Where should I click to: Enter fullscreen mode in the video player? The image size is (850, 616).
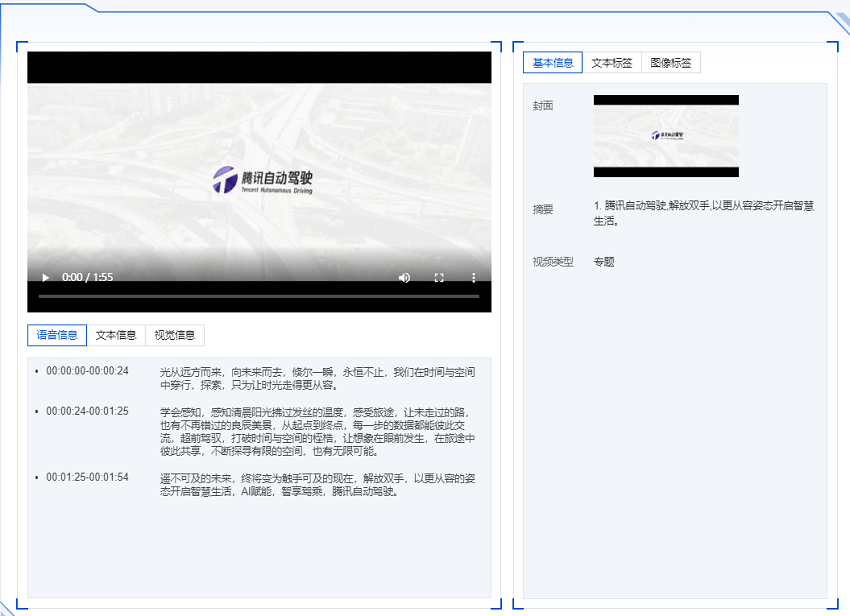pos(439,278)
